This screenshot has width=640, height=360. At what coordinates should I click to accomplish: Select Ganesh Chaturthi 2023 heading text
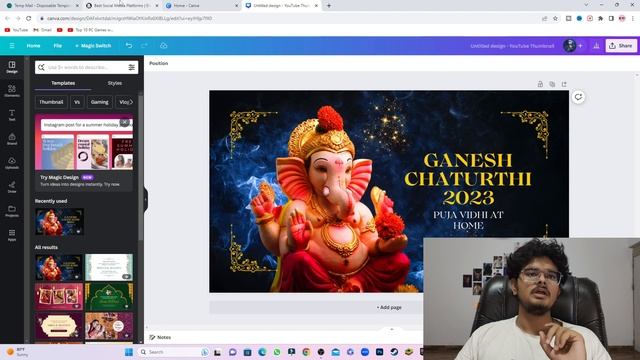click(468, 179)
